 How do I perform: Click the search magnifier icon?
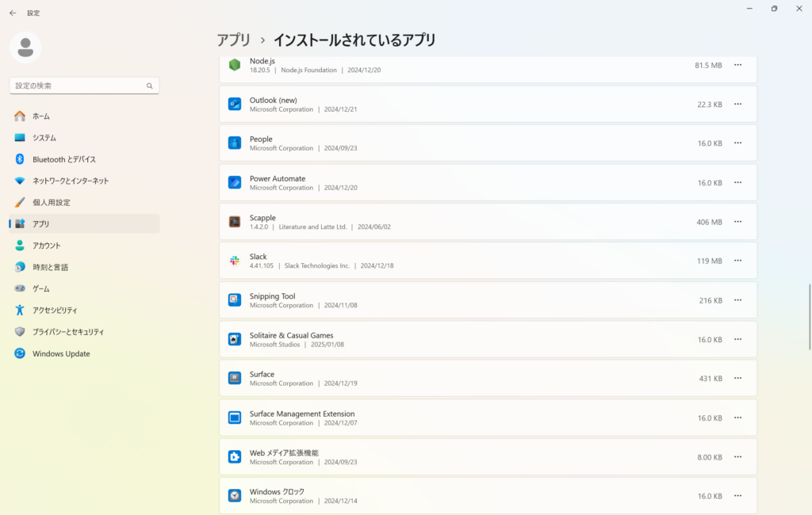point(150,86)
